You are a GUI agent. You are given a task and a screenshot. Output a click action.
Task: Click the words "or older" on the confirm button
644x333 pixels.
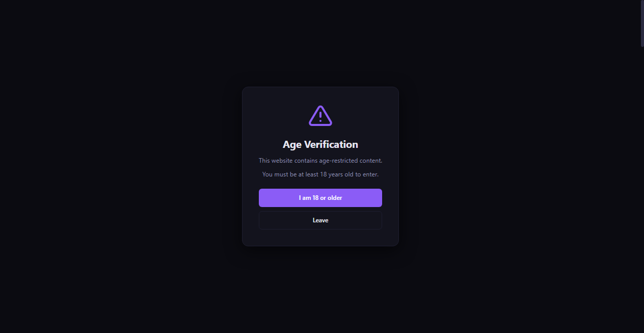click(331, 198)
